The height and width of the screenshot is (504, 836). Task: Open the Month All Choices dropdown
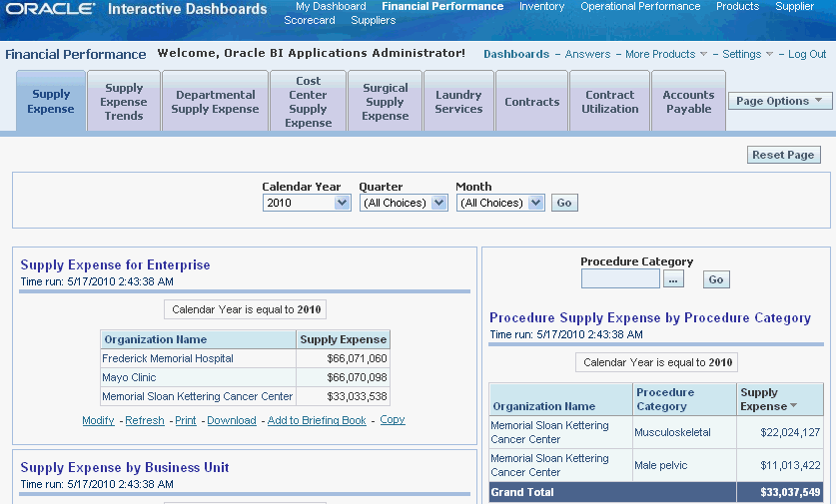(500, 203)
